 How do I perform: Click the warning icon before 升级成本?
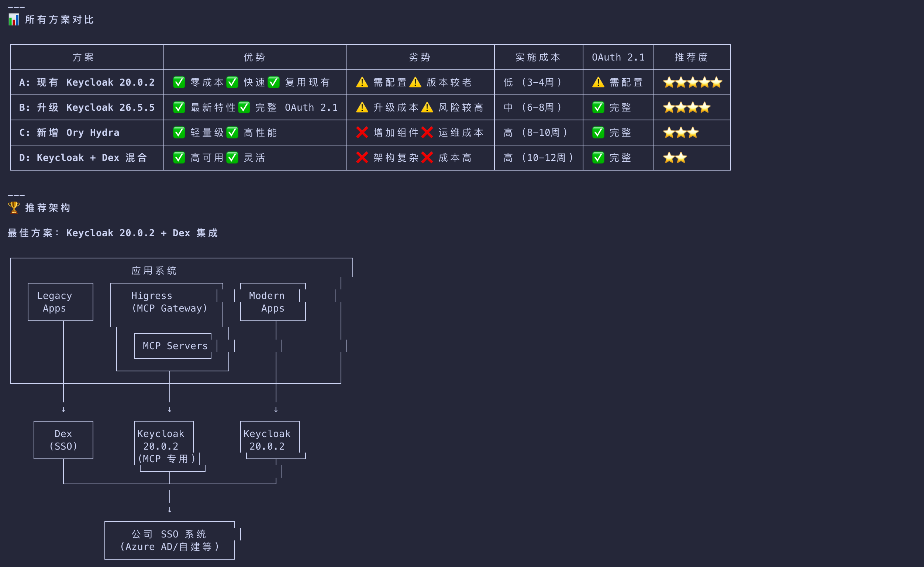[362, 107]
